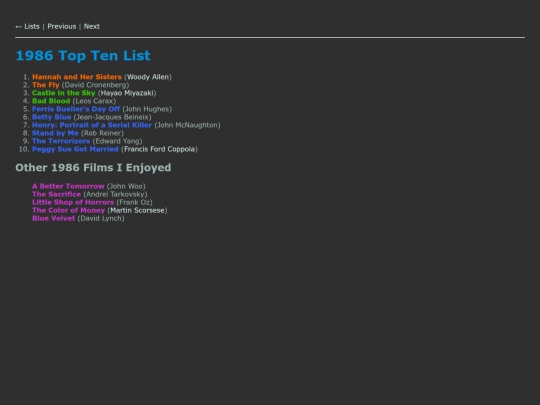The width and height of the screenshot is (540, 405).
Task: Click Peggy Sue Got Married link
Action: [75, 149]
